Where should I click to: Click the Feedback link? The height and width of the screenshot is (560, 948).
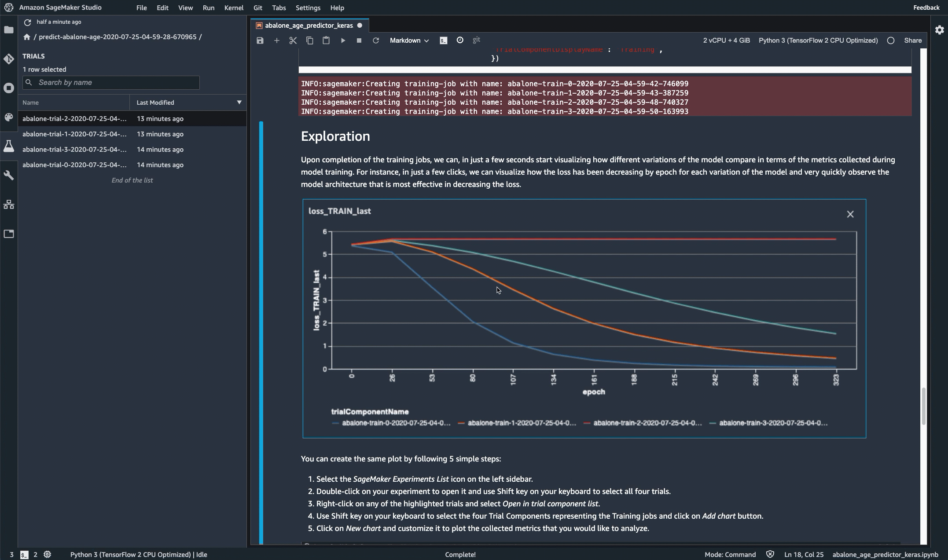coord(926,7)
